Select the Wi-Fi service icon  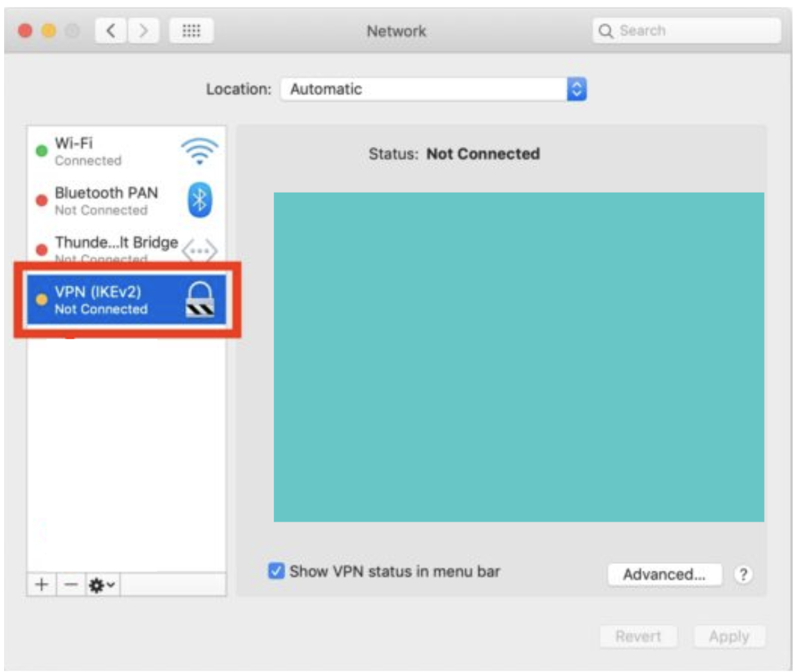200,152
